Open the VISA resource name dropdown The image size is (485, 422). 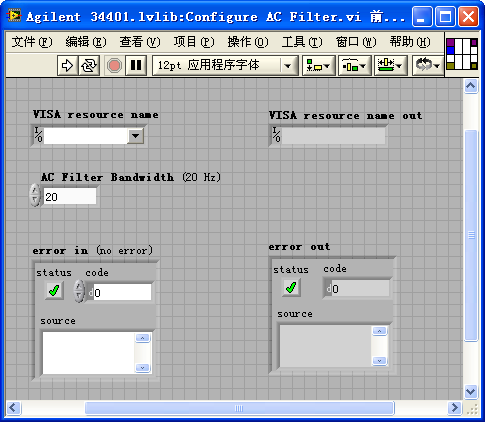click(135, 136)
